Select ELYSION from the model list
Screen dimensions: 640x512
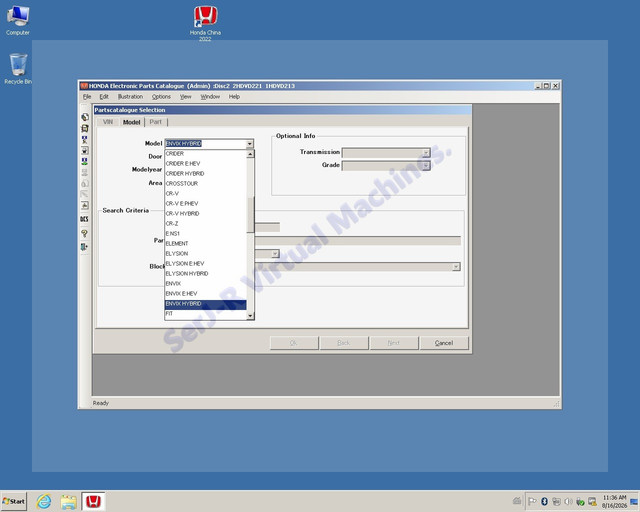(x=206, y=254)
